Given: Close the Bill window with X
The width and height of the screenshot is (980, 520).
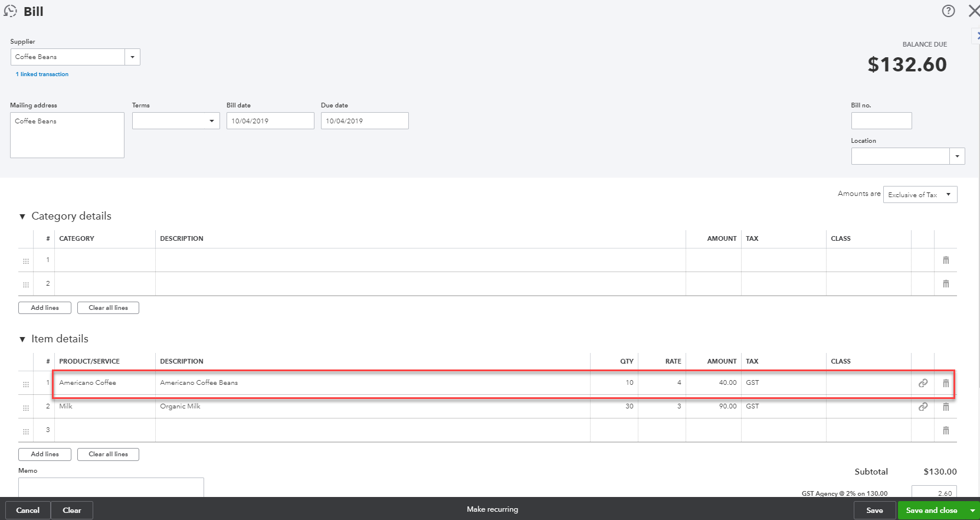Looking at the screenshot, I should 974,11.
